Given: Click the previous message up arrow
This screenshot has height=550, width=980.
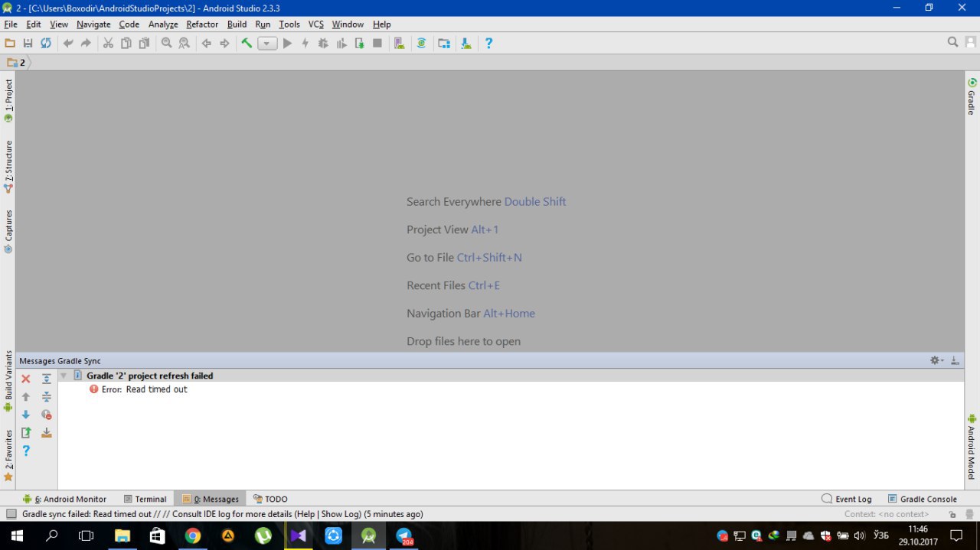Looking at the screenshot, I should tap(26, 397).
